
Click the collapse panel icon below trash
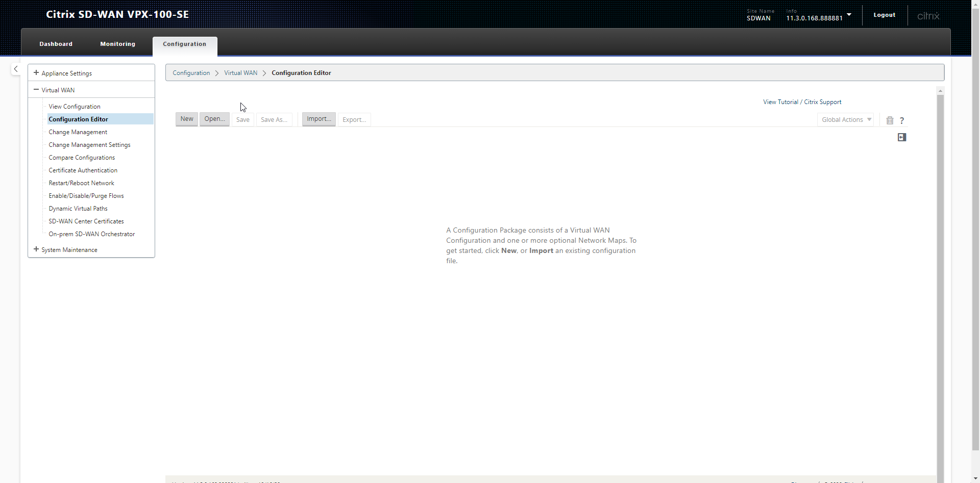(902, 137)
